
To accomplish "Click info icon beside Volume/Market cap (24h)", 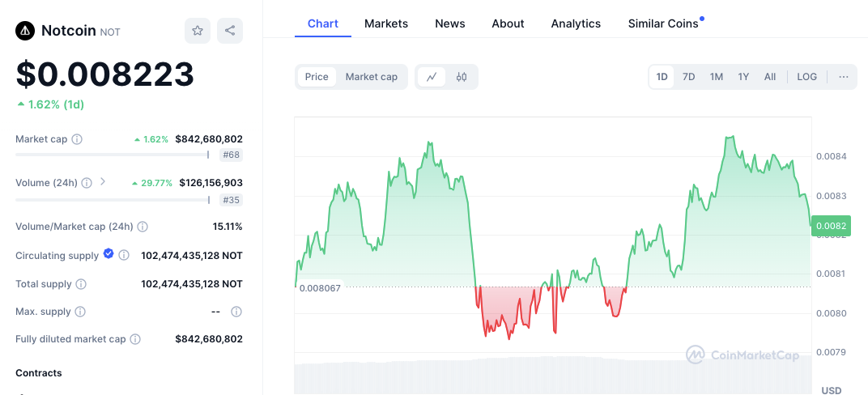I will point(143,227).
